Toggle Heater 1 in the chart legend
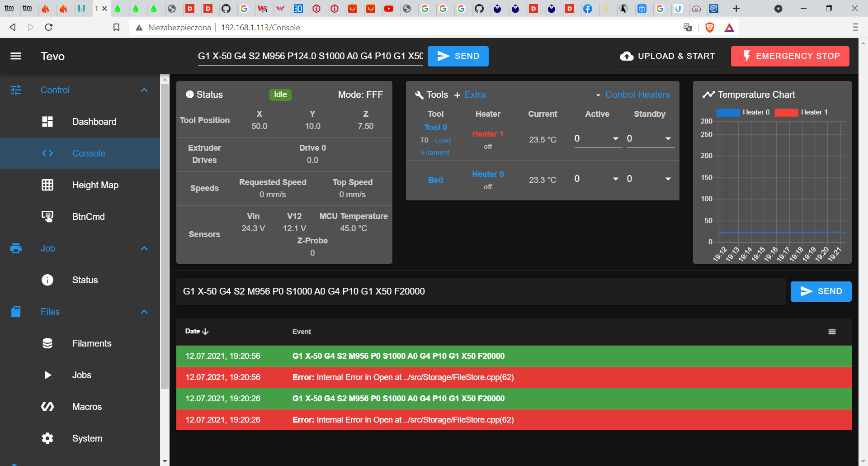 pos(801,112)
